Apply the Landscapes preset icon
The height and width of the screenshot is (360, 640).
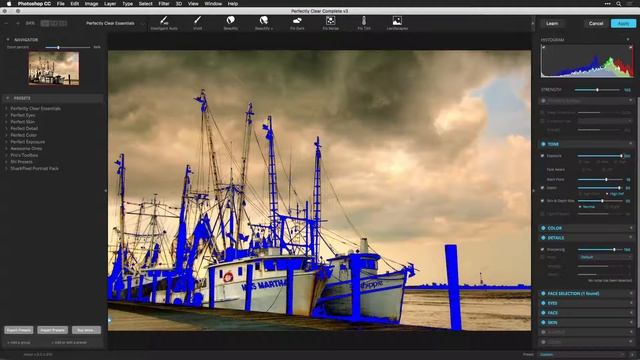[397, 20]
